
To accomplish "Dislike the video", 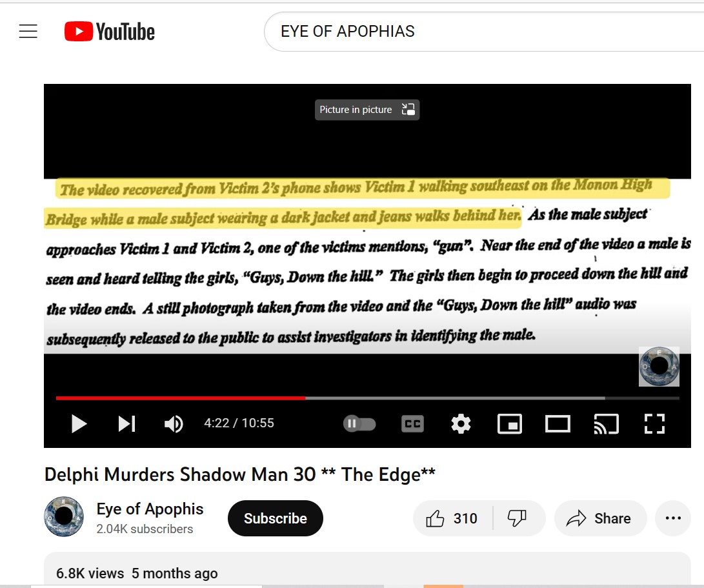I will click(x=518, y=518).
